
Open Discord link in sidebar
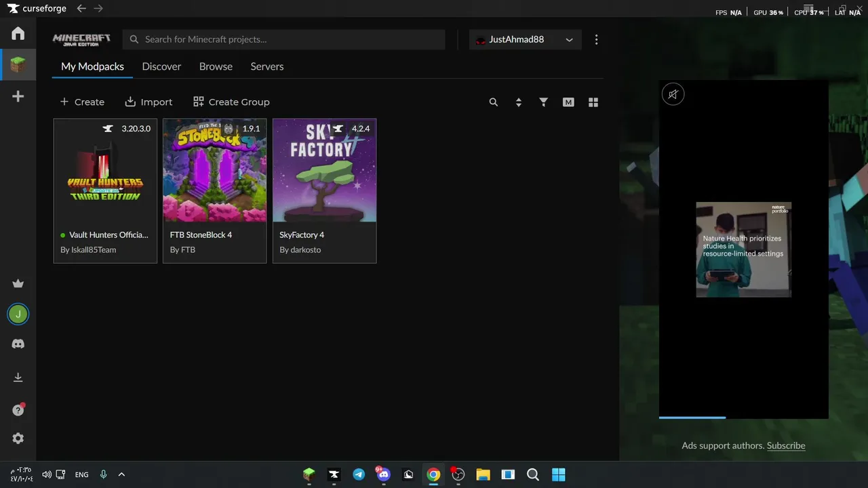(x=18, y=344)
